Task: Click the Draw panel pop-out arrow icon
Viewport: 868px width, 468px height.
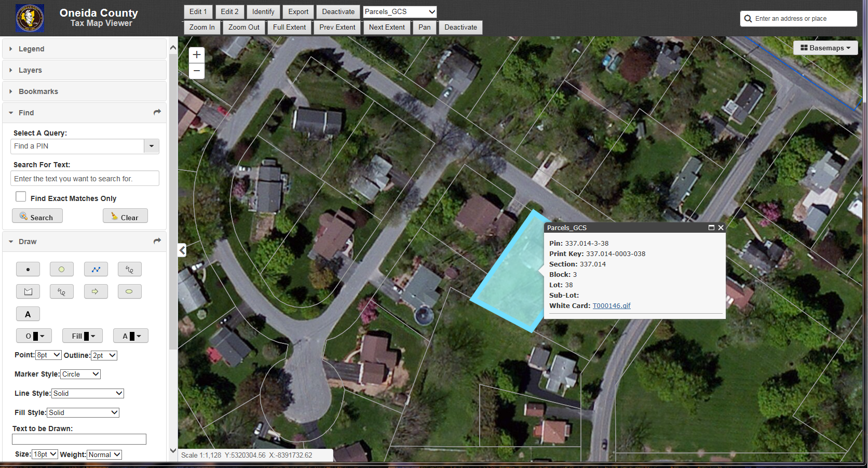Action: click(x=157, y=241)
